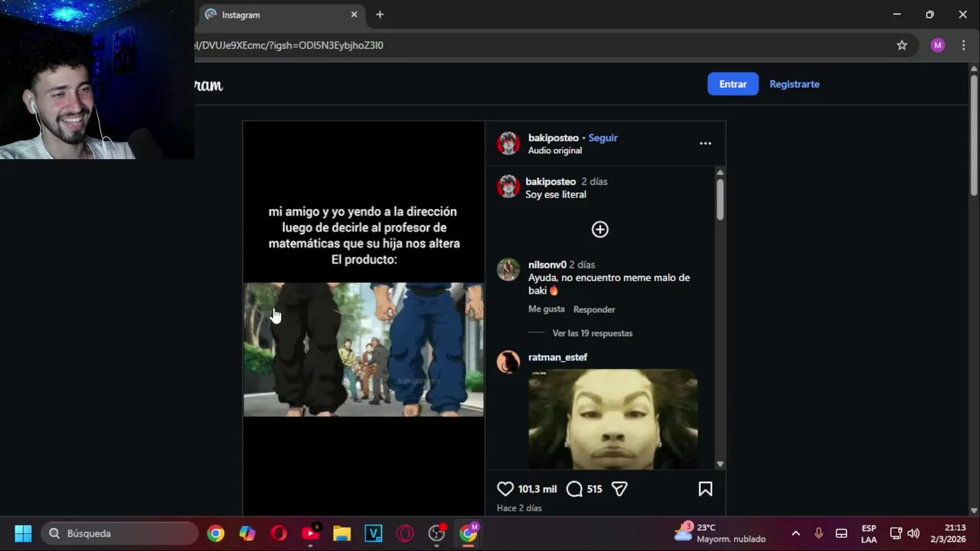Follow bakiposteo with Seguir
Viewport: 980px width, 551px height.
coord(603,138)
